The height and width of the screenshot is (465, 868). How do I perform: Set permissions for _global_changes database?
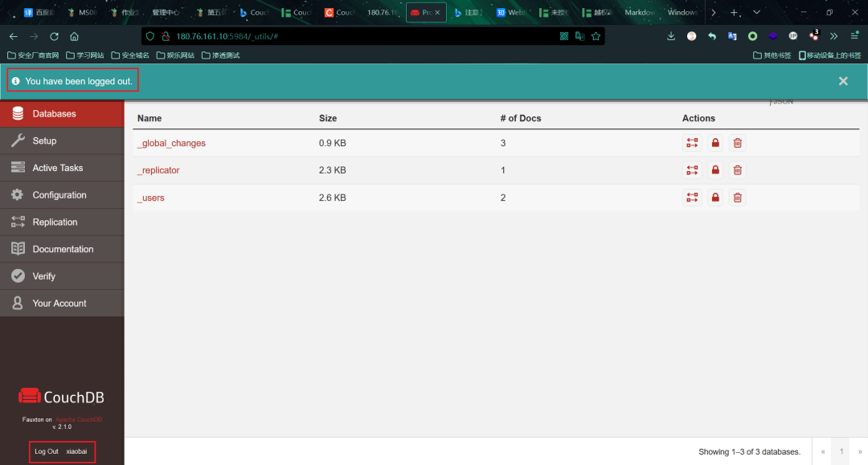coord(715,143)
